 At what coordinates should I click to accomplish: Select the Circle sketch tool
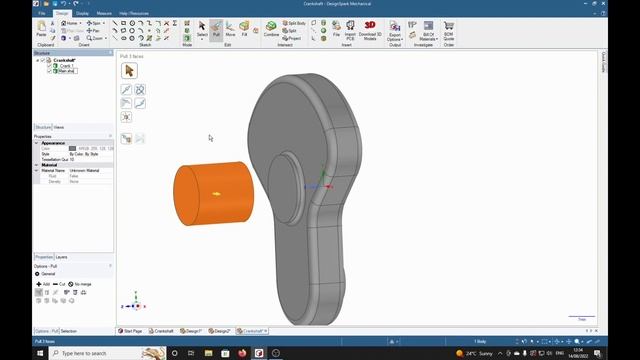[x=132, y=23]
